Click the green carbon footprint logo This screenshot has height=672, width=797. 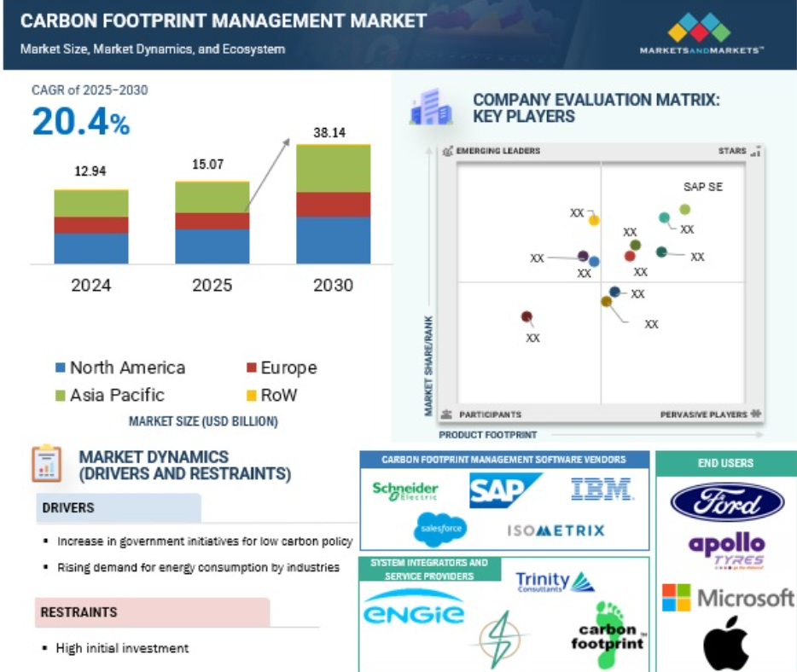tap(608, 635)
